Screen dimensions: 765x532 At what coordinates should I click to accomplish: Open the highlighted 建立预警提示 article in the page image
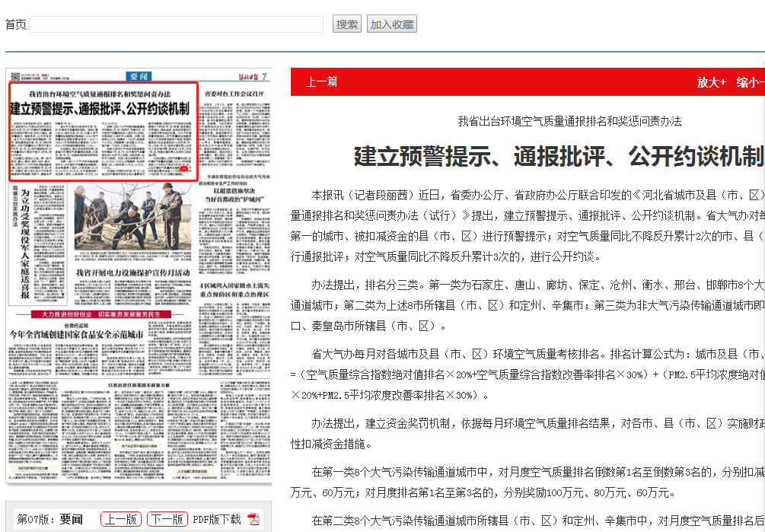pos(104,132)
